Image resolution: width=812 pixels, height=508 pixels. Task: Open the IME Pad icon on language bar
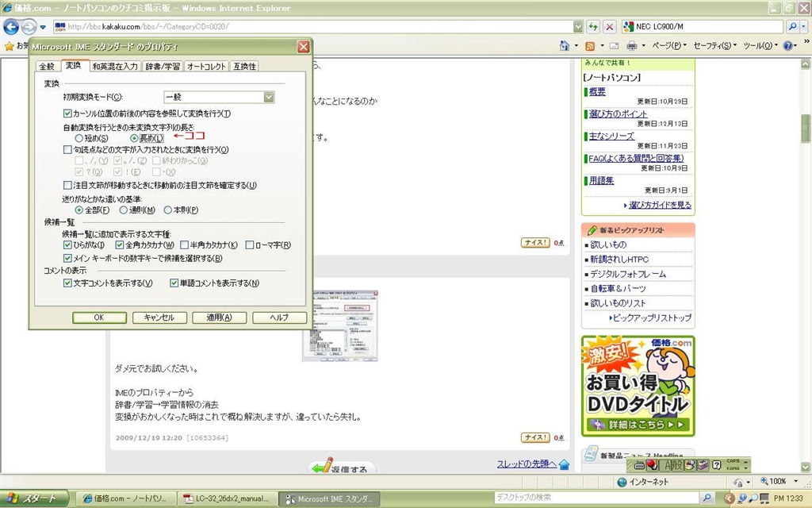pyautogui.click(x=690, y=465)
